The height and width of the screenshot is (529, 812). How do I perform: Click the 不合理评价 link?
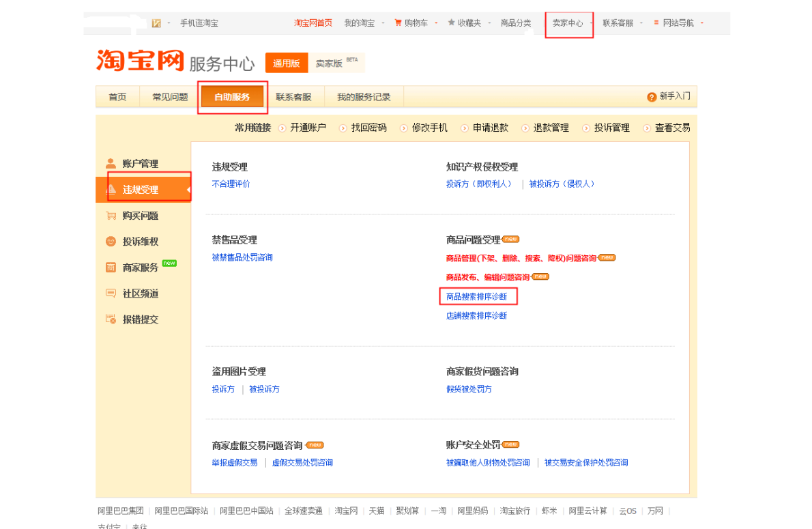tap(231, 184)
